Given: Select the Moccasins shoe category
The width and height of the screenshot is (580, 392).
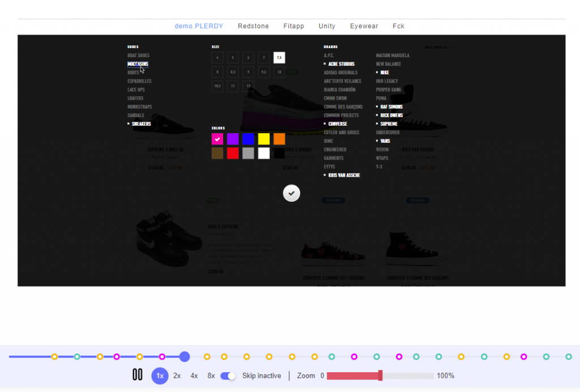Looking at the screenshot, I should point(138,64).
